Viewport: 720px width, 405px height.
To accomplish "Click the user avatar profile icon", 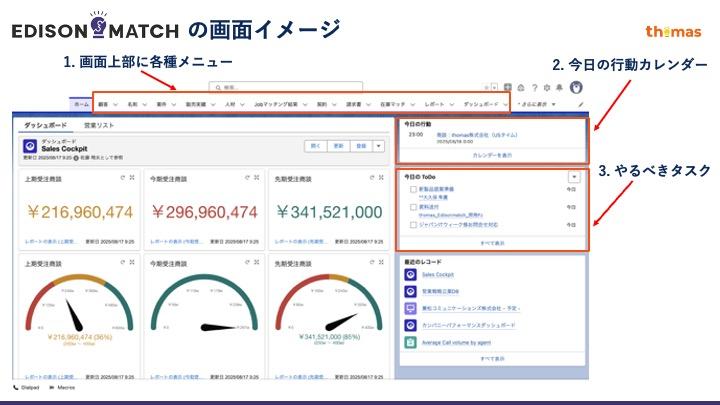I will click(576, 87).
